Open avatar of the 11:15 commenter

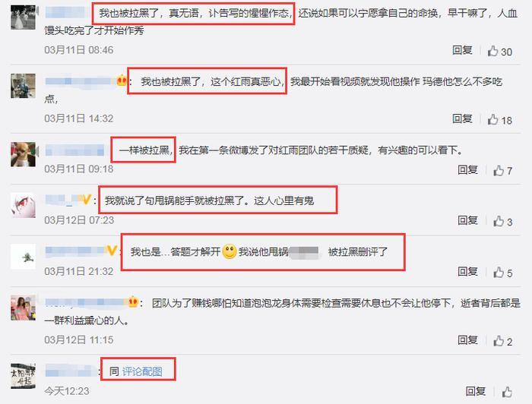(23, 308)
